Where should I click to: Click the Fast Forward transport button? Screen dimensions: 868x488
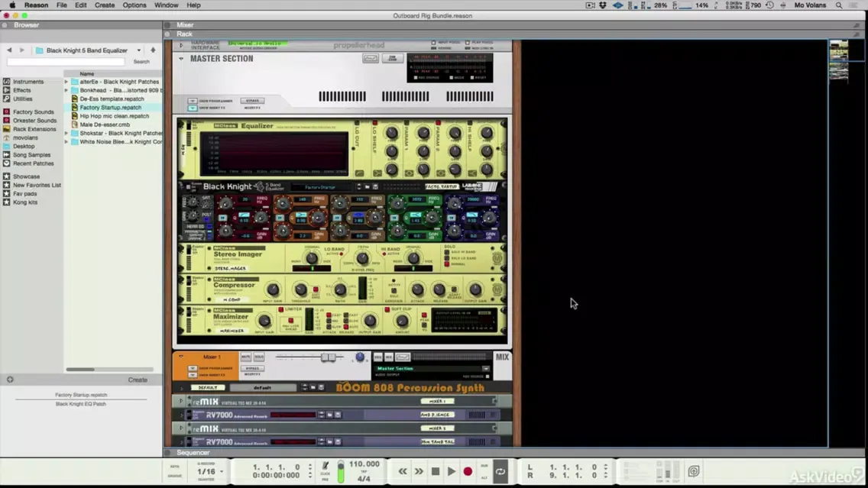pyautogui.click(x=419, y=471)
